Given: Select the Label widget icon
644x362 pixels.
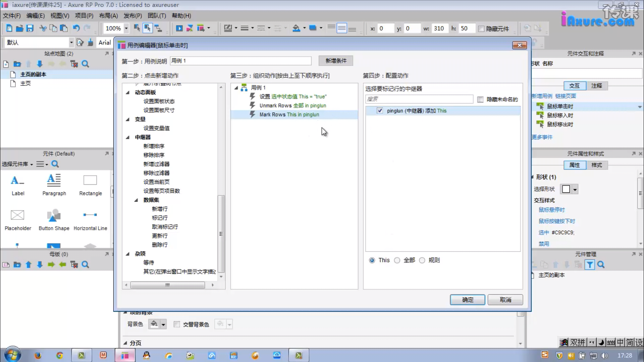Looking at the screenshot, I should [x=17, y=180].
